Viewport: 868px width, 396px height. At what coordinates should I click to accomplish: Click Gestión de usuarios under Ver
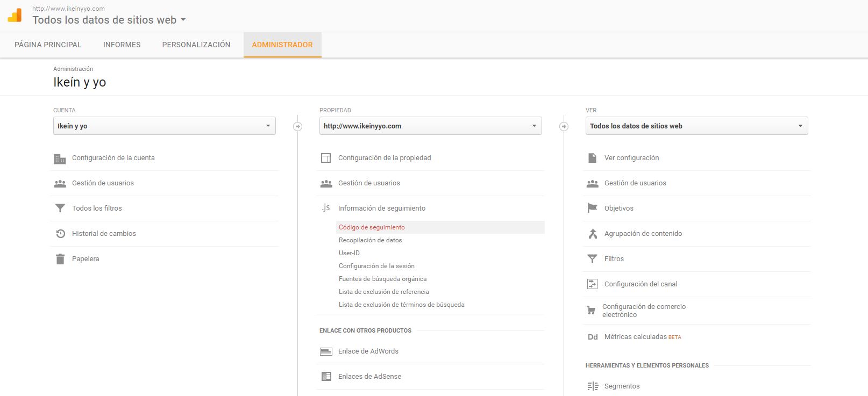(x=635, y=183)
